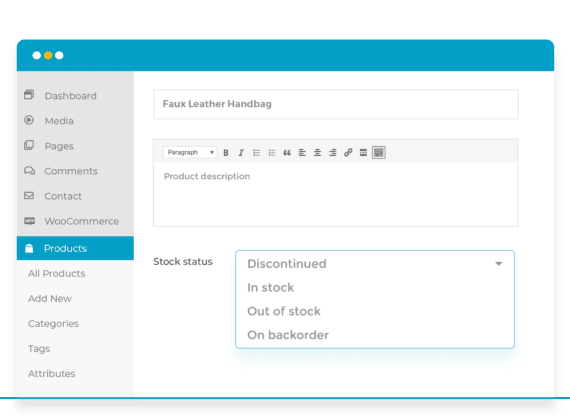Click the Dashboard sidebar icon
Viewport: 570px width, 417px height.
[x=29, y=95]
